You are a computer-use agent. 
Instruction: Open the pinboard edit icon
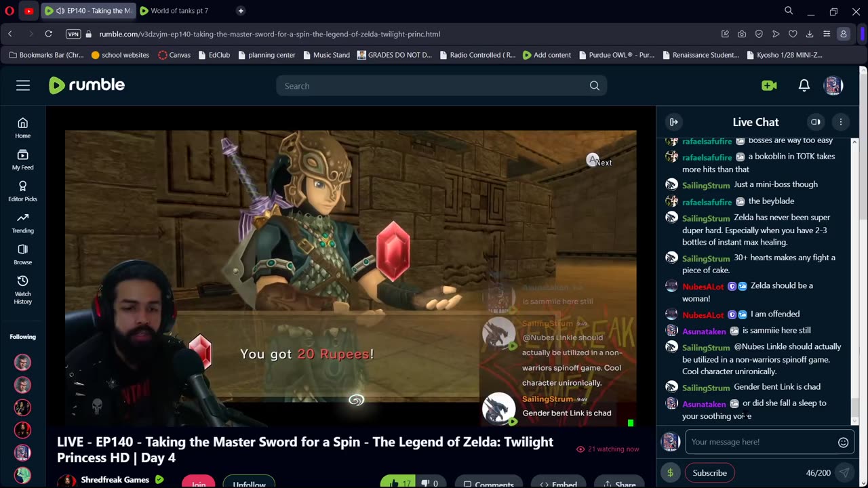725,34
